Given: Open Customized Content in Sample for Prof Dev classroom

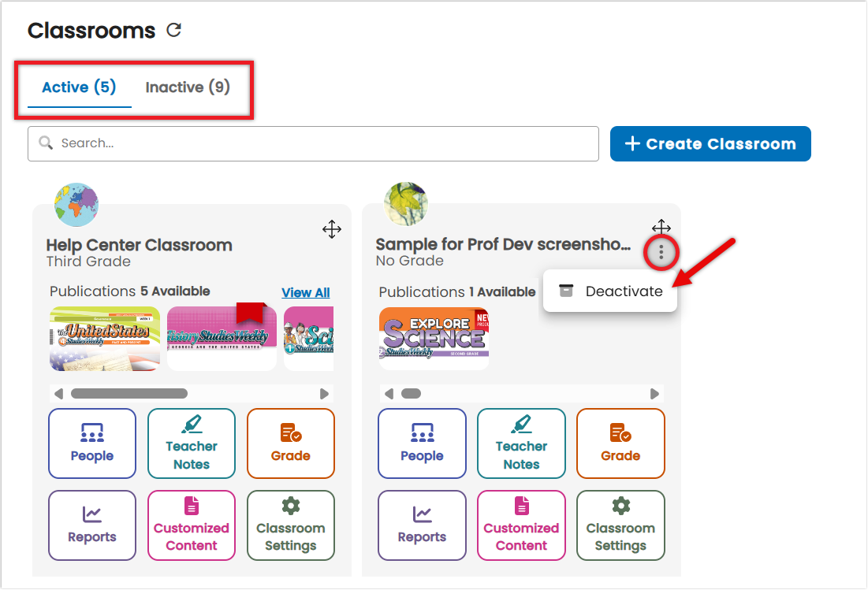Looking at the screenshot, I should 521,525.
